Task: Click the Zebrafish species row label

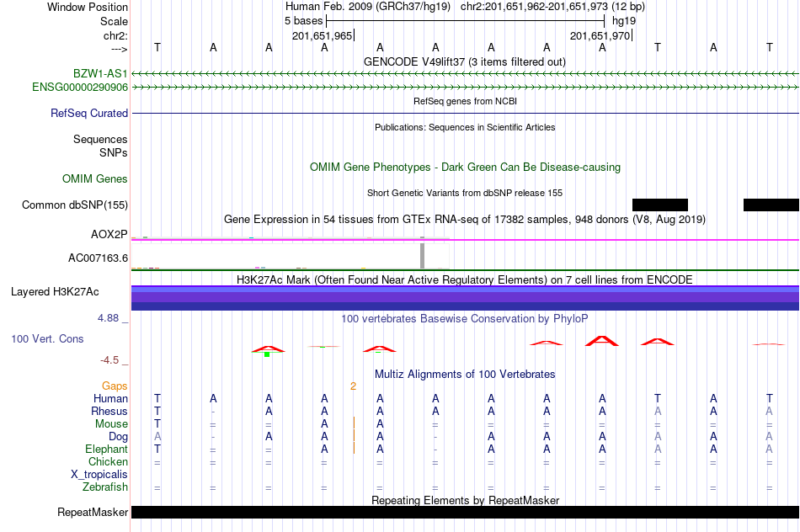Action: [105, 487]
